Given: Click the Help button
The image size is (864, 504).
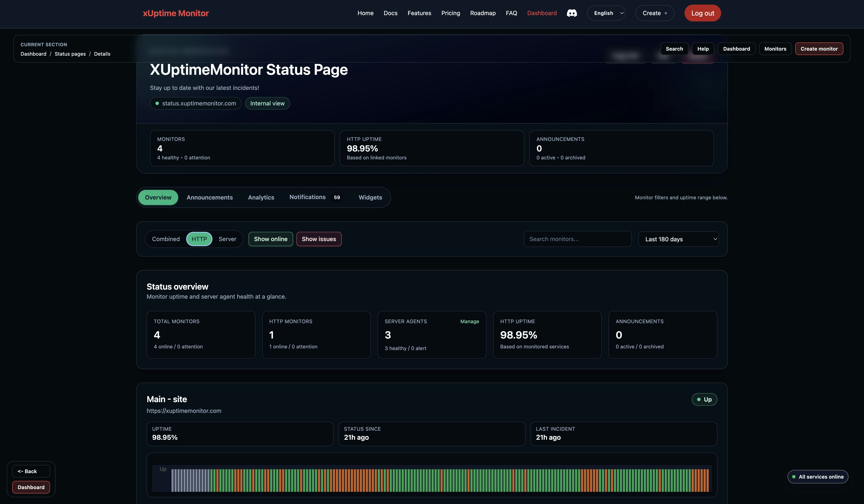Looking at the screenshot, I should 703,49.
